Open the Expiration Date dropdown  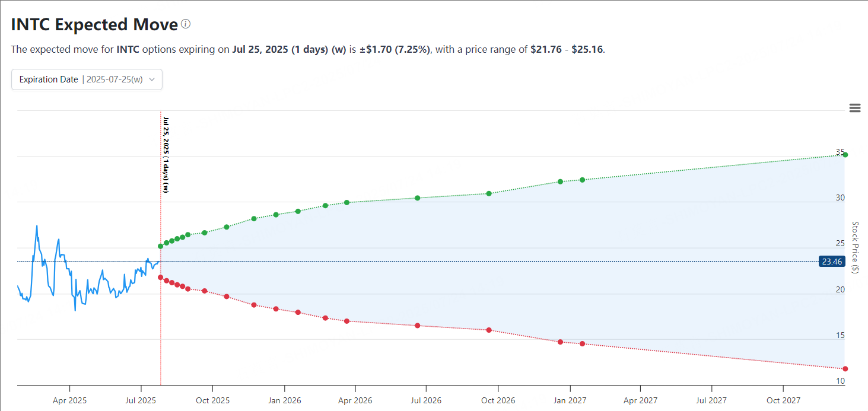pos(87,79)
